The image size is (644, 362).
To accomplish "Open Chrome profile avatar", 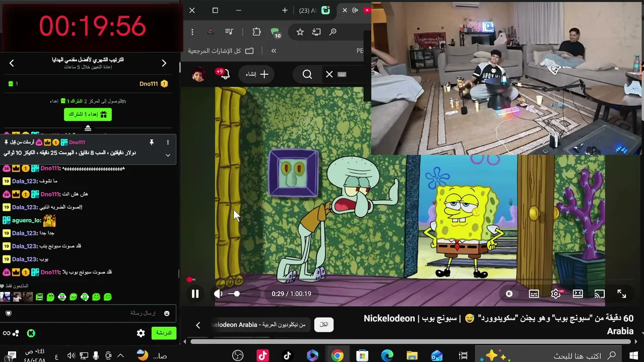I will [210, 32].
